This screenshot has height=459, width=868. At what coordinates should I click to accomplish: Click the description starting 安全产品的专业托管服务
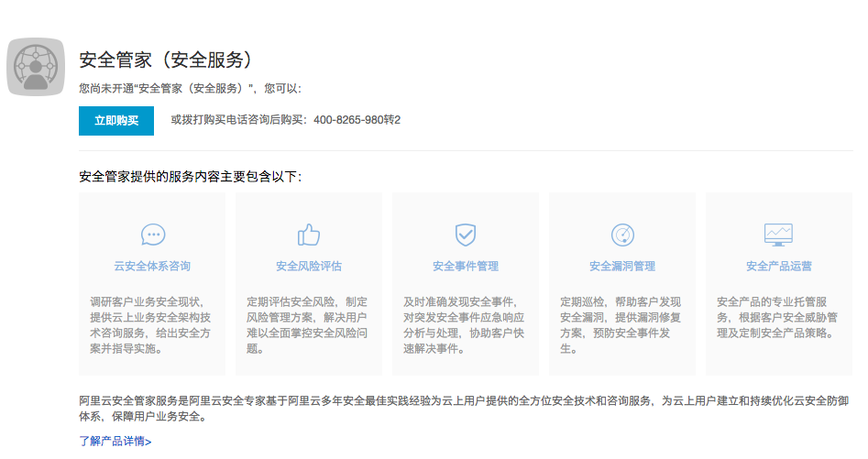pos(777,317)
